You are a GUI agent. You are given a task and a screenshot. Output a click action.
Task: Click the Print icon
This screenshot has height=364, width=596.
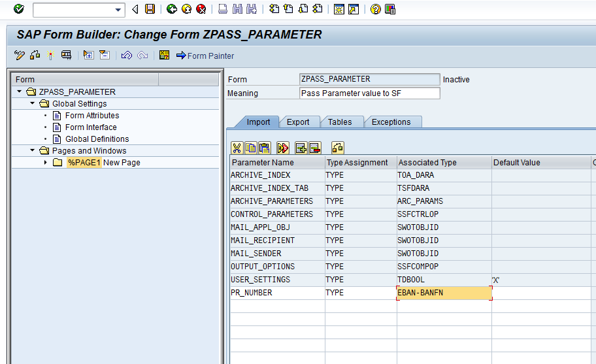click(x=223, y=8)
